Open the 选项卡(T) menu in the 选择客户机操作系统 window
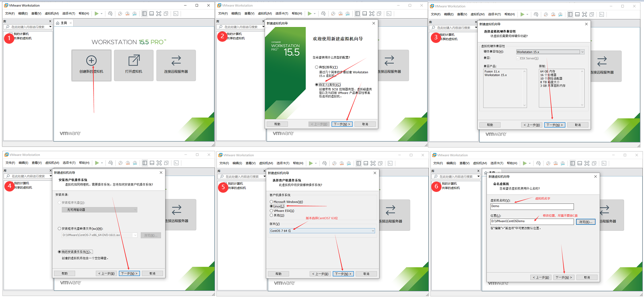This screenshot has height=298, width=644. point(283,163)
